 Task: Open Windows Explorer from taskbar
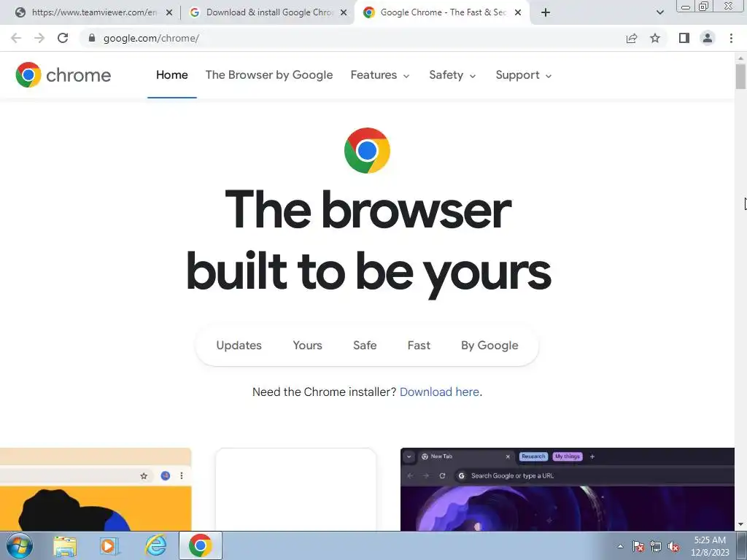[x=65, y=545]
